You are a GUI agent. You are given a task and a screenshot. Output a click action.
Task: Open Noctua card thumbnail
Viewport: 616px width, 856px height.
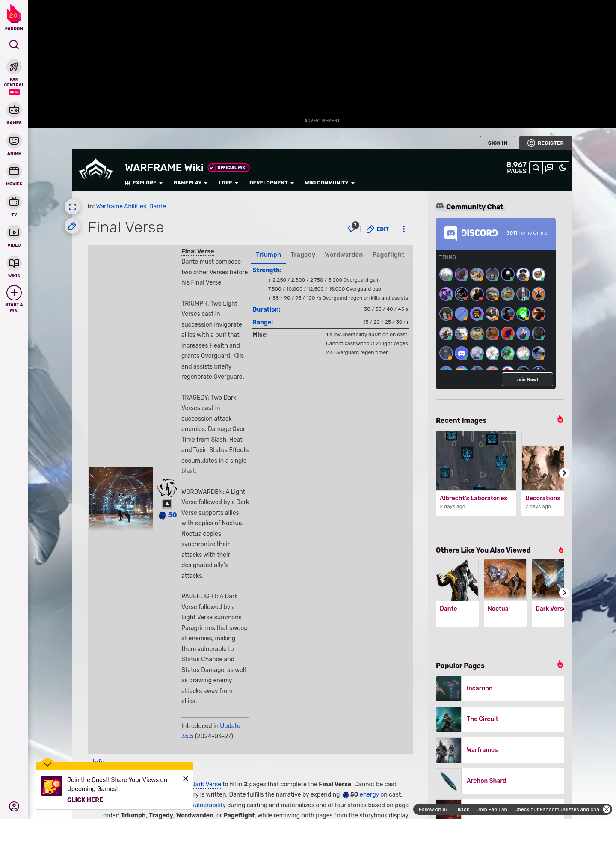(505, 580)
